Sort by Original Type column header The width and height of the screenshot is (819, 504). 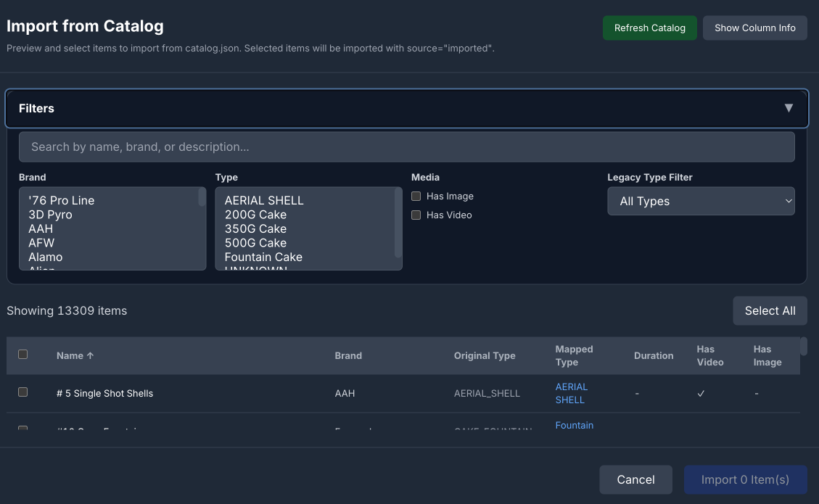click(x=484, y=355)
